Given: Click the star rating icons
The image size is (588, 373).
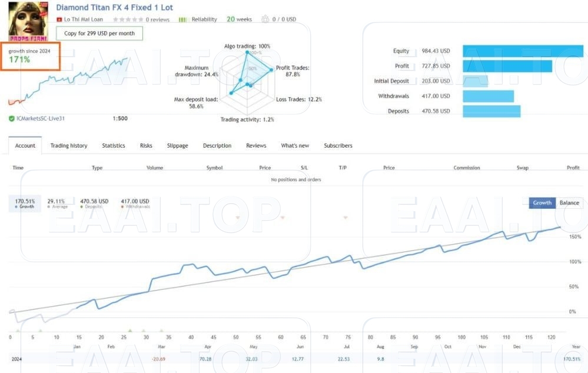Looking at the screenshot, I should click(x=128, y=19).
